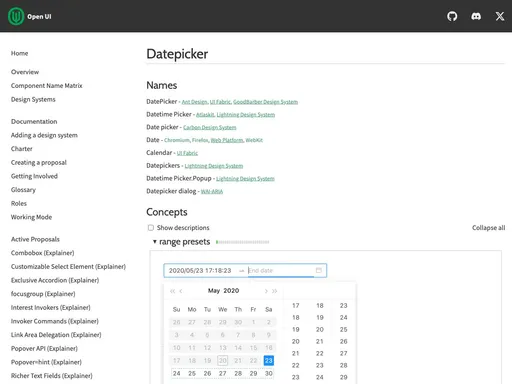Screen dimensions: 512x384
Task: Select May 23 highlighted in calendar
Action: 269,360
